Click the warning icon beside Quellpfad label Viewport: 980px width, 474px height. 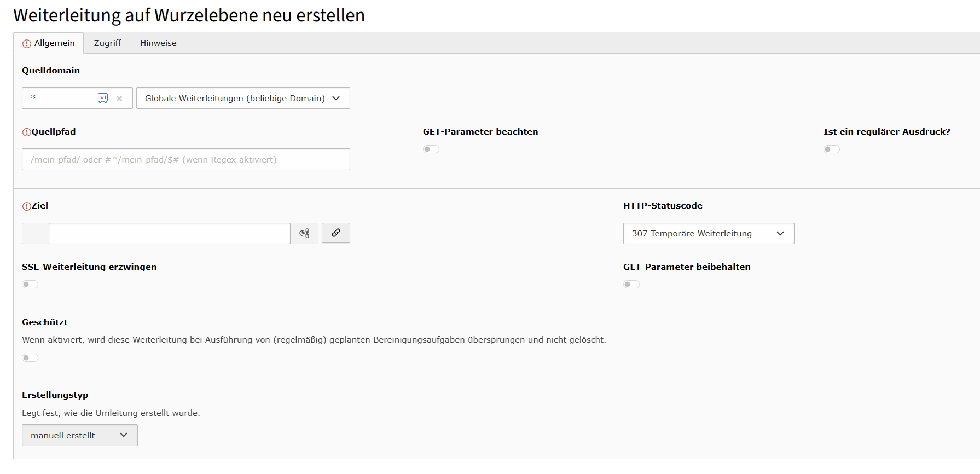[26, 132]
